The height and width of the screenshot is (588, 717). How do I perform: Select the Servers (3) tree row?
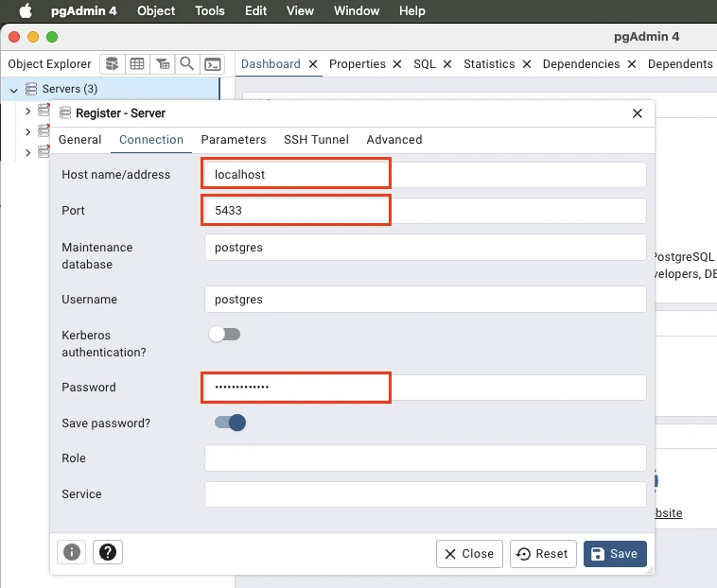coord(111,89)
